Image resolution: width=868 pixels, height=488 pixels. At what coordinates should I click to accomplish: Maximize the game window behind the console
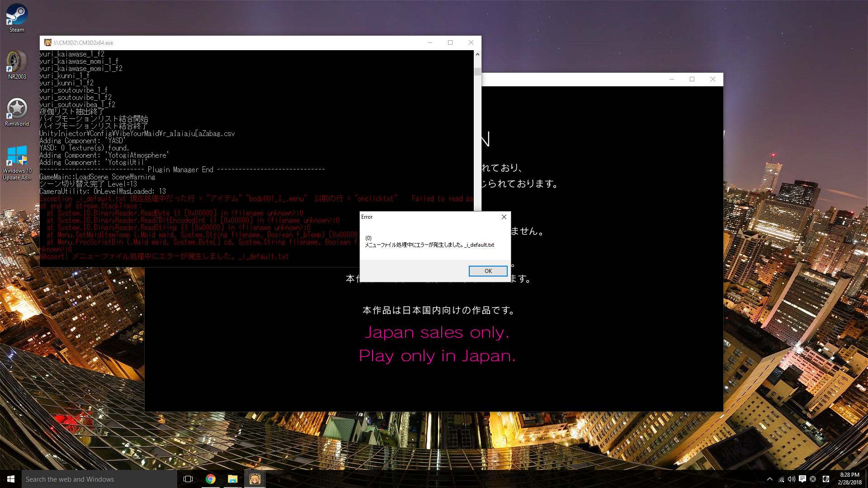[692, 79]
